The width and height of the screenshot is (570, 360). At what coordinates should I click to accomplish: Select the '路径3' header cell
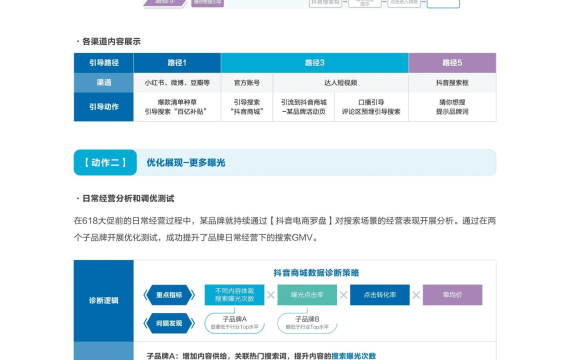click(314, 63)
